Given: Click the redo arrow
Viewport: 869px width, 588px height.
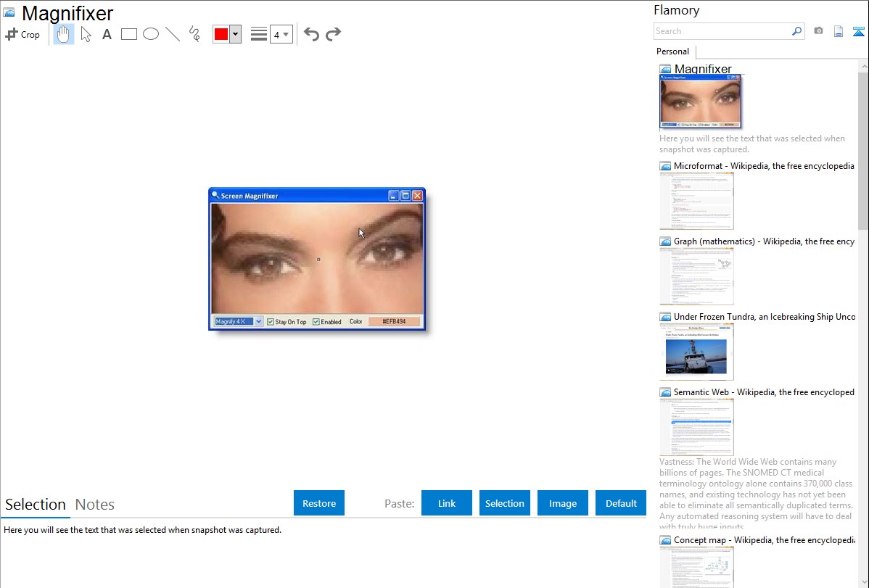Looking at the screenshot, I should click(333, 34).
